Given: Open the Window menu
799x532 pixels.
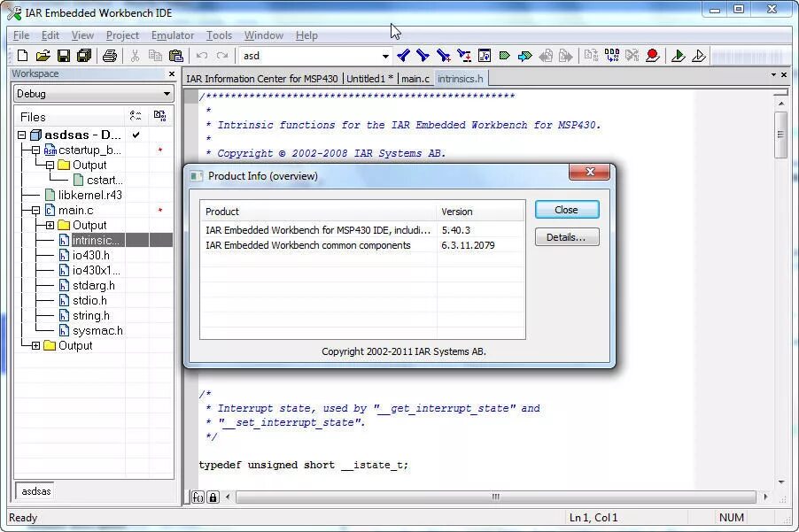Looking at the screenshot, I should coord(263,35).
